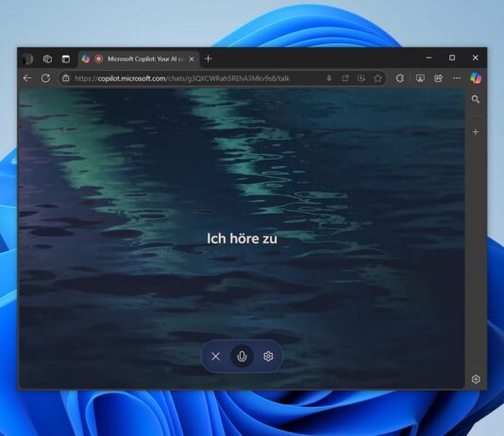
Task: Toggle the microphone mute button
Action: tap(242, 356)
